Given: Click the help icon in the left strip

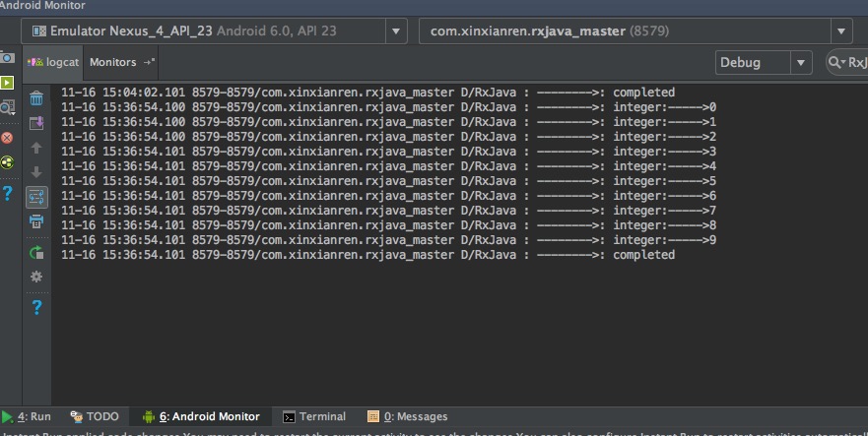Looking at the screenshot, I should pyautogui.click(x=7, y=193).
